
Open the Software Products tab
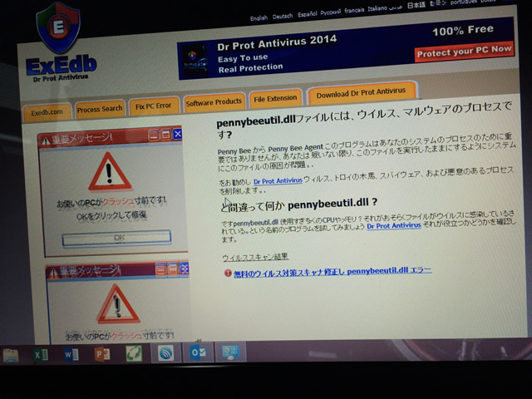214,101
